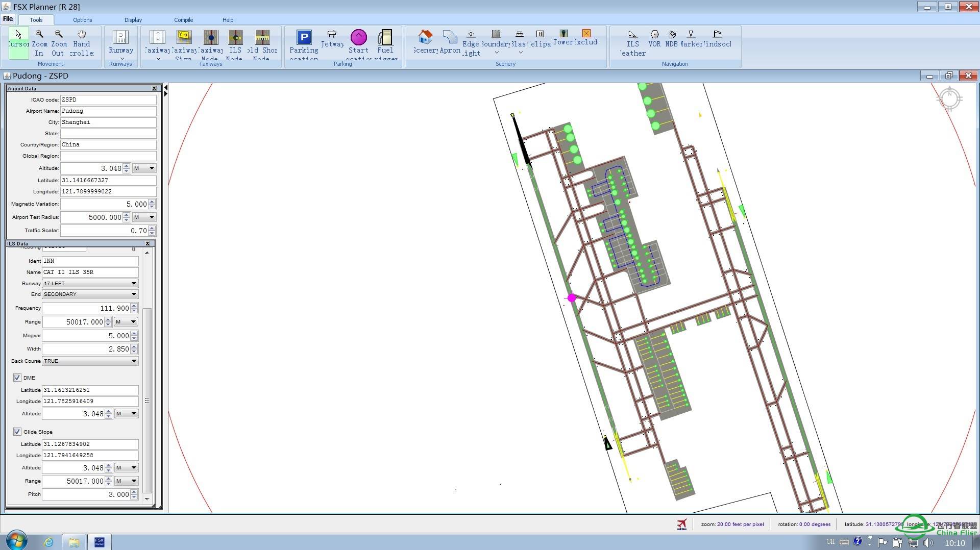Image resolution: width=980 pixels, height=550 pixels.
Task: Select the Helipad tool
Action: click(540, 39)
